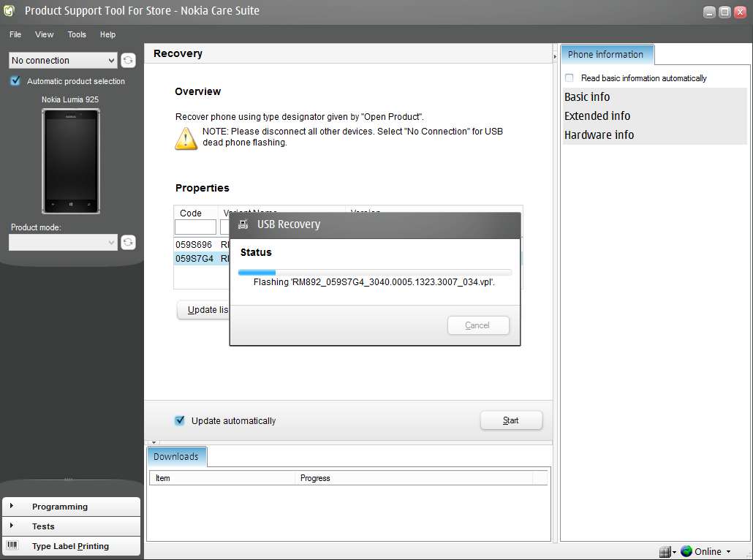This screenshot has height=560, width=753.
Task: Click the Code filter input field
Action: [195, 227]
